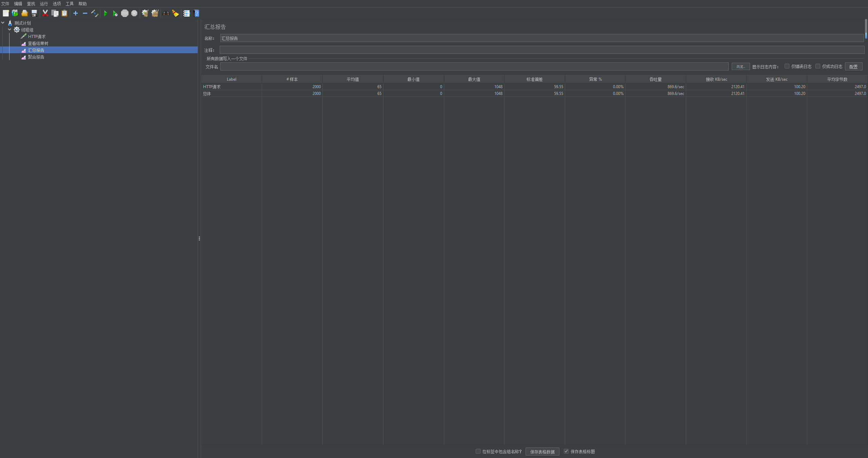
Task: Enable the 仅成功日志 checkbox
Action: pos(817,66)
